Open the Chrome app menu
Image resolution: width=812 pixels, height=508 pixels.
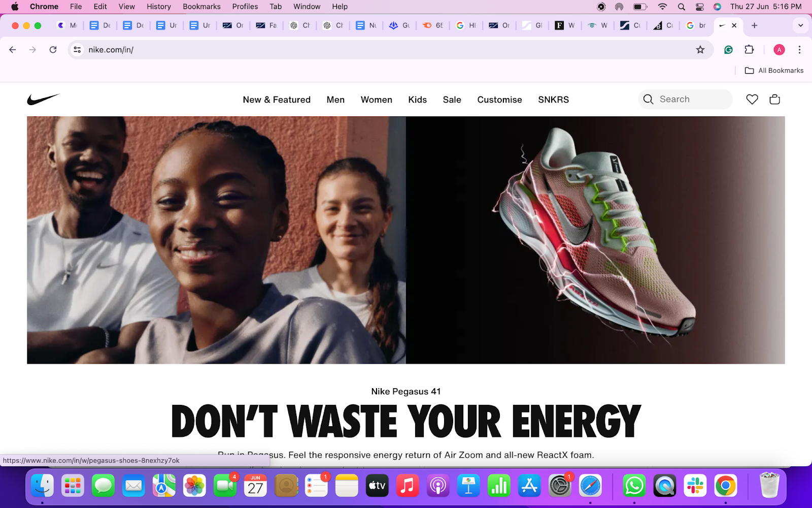coord(44,7)
